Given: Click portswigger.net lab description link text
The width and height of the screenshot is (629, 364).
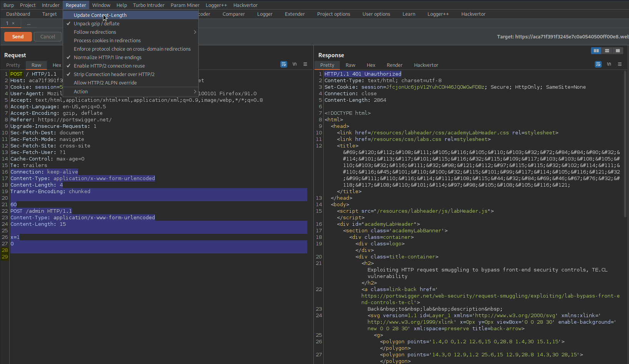Looking at the screenshot, I should [x=490, y=299].
